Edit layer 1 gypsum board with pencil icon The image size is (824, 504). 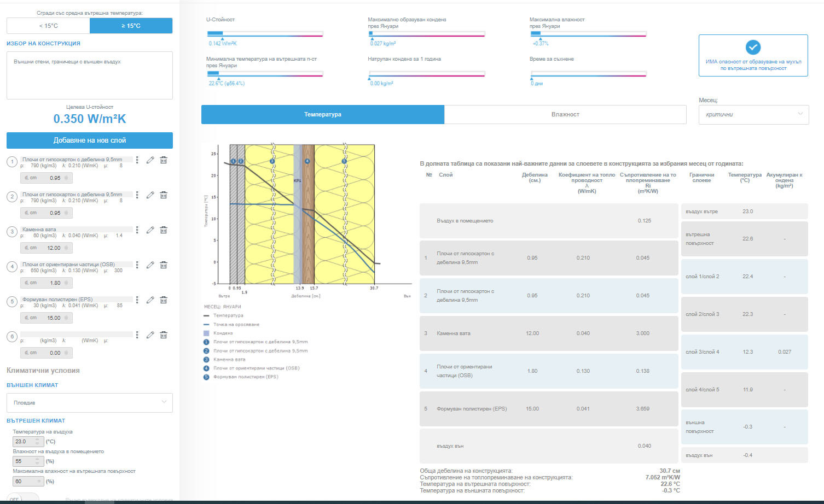tap(150, 160)
